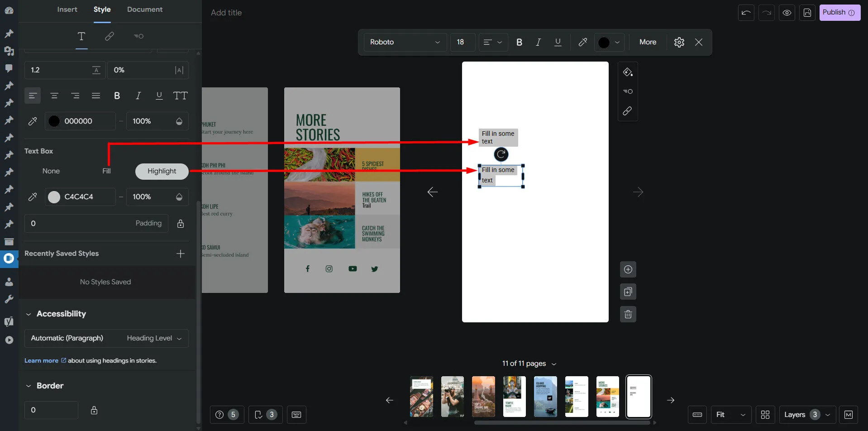Add a new page with plus icon

pyautogui.click(x=628, y=270)
